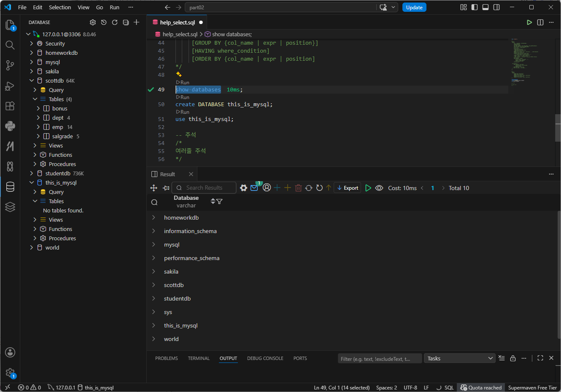Click the blue insert row plus icon
Image resolution: width=561 pixels, height=392 pixels.
pos(277,188)
